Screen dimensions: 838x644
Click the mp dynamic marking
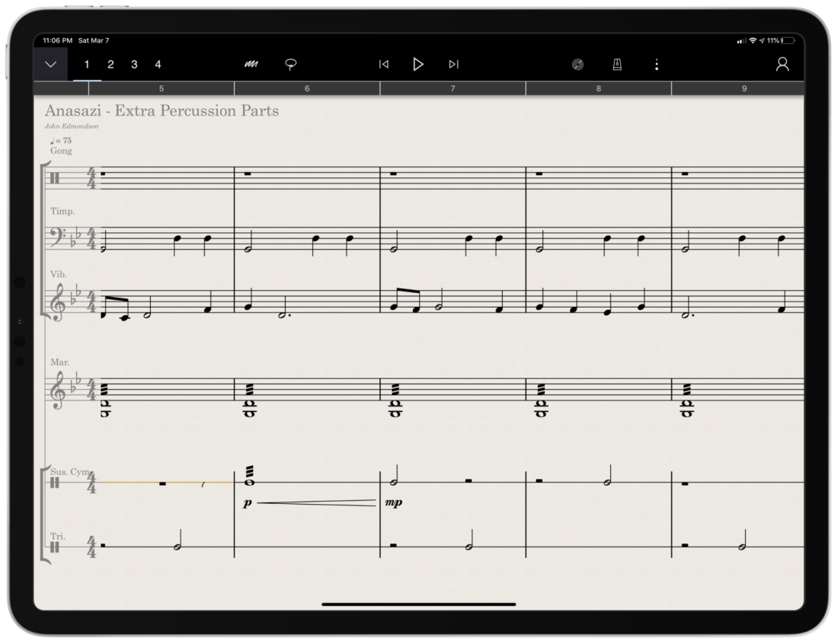[x=394, y=503]
